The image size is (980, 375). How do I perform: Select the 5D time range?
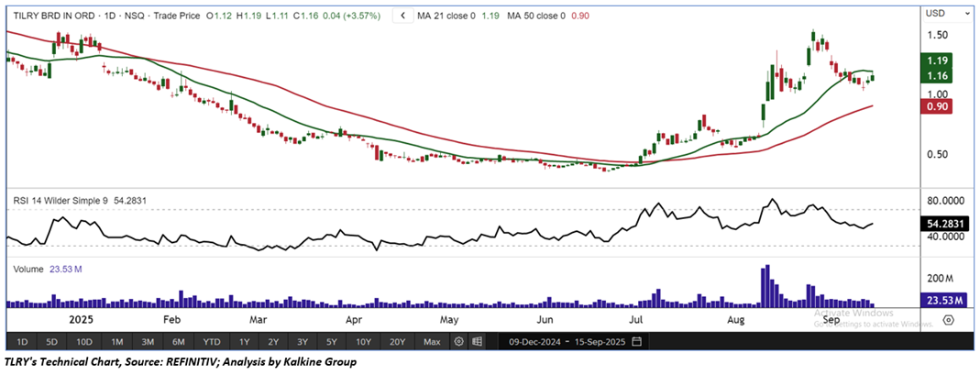pos(52,342)
